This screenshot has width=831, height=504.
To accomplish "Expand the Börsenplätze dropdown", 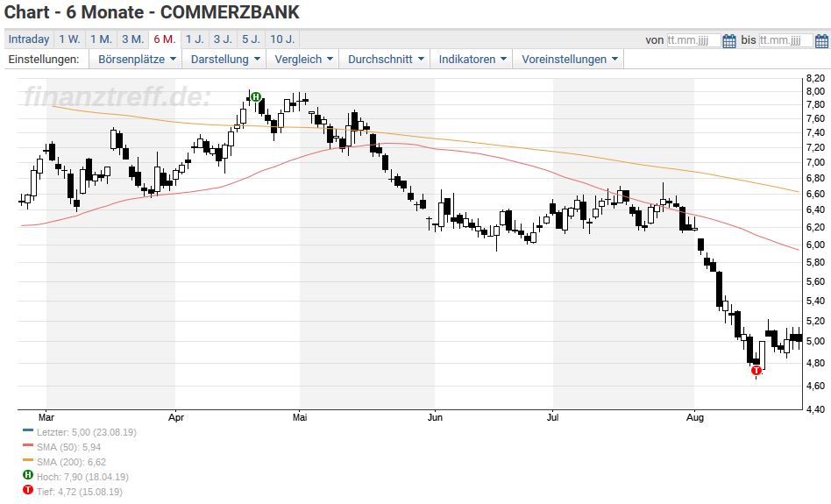I will [x=137, y=60].
